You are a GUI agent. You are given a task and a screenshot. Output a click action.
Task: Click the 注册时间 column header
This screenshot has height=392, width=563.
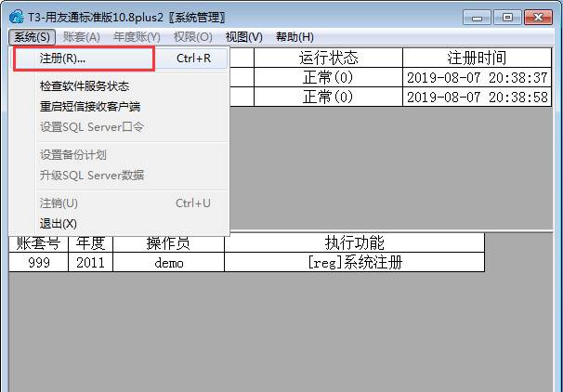point(477,58)
